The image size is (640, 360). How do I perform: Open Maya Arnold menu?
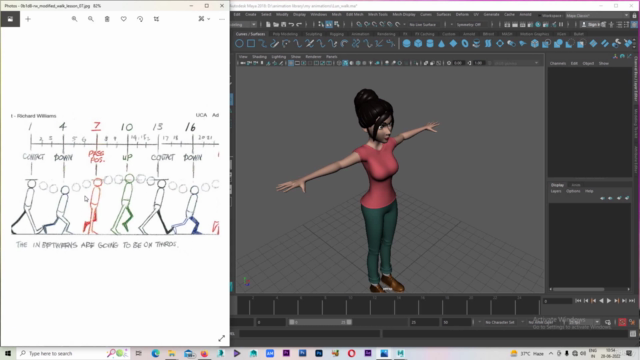[525, 14]
